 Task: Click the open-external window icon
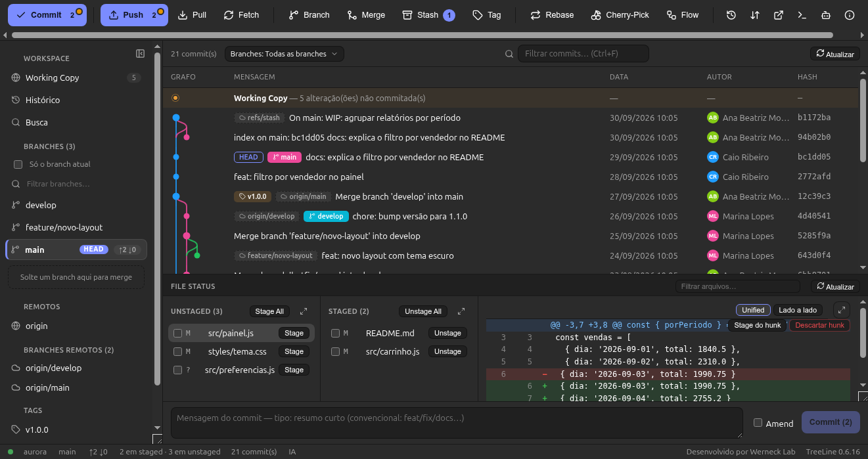pyautogui.click(x=779, y=15)
